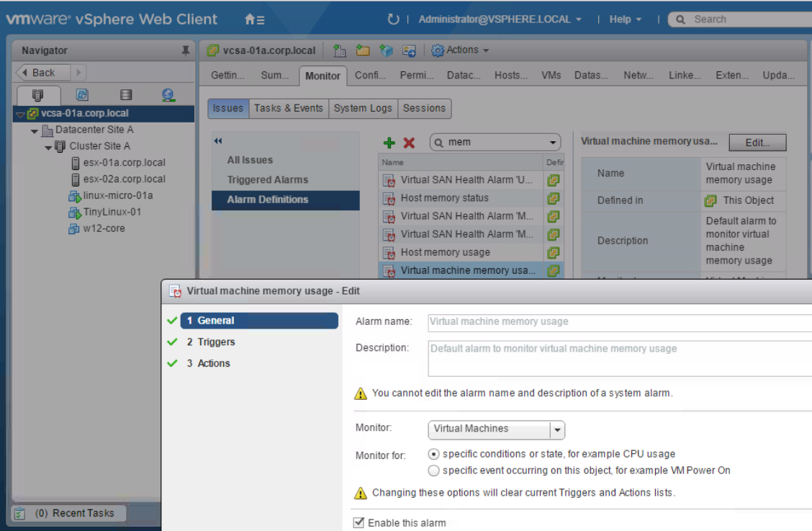Click the search magnifier in the top bar
Viewport: 812px width, 531px height.
pyautogui.click(x=680, y=19)
